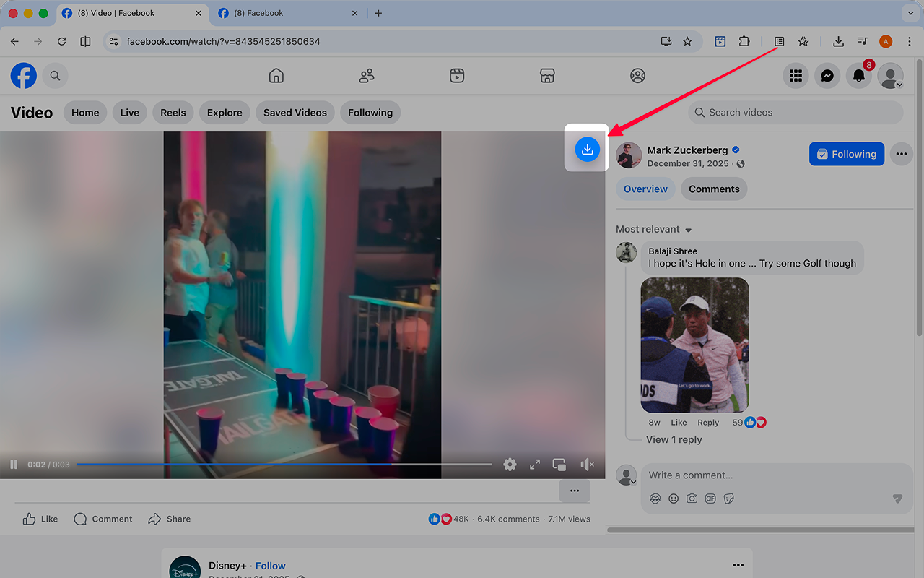Open video settings gear

tap(510, 465)
